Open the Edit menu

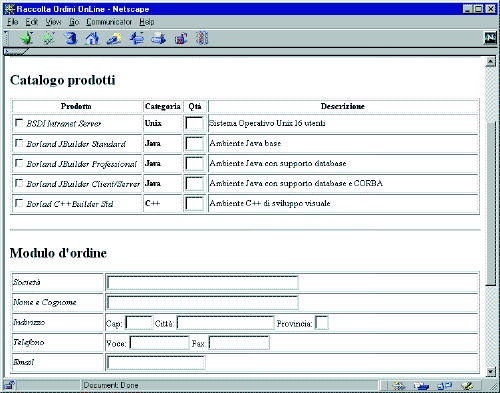[x=32, y=22]
